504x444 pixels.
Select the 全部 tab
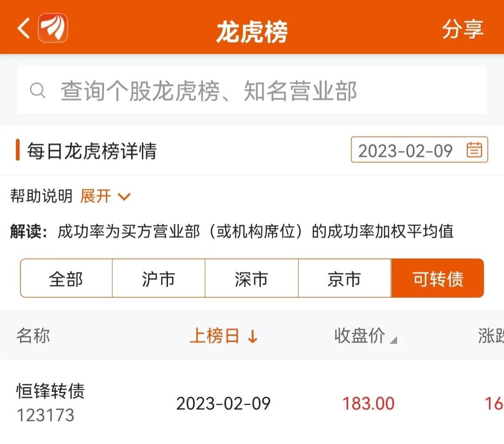click(66, 278)
